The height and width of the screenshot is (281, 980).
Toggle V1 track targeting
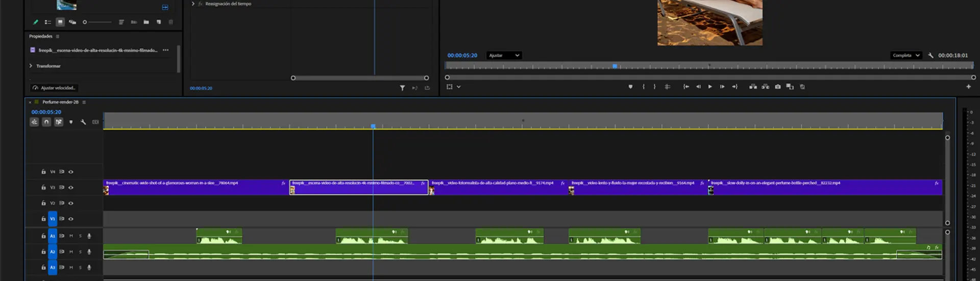[x=53, y=219]
